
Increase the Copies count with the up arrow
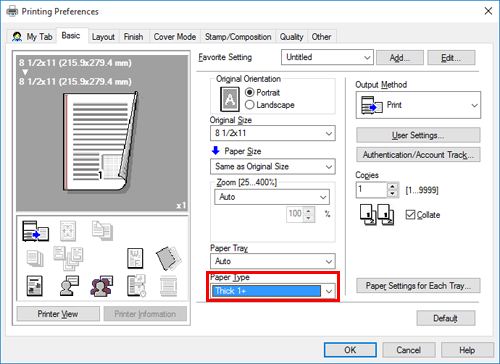pyautogui.click(x=393, y=186)
